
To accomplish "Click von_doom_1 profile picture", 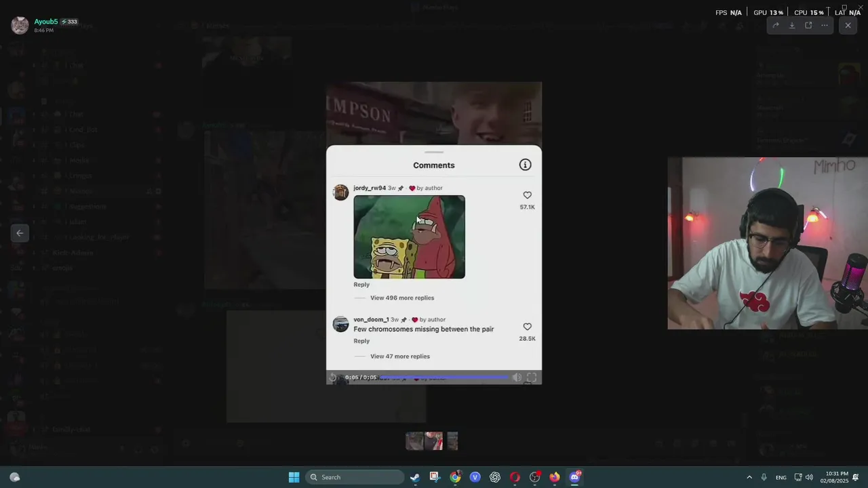I will click(x=340, y=324).
